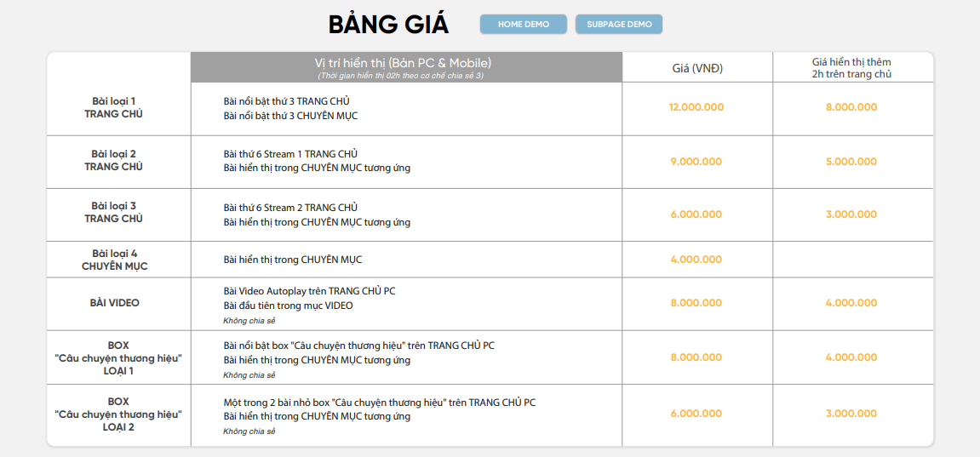This screenshot has height=457, width=980.
Task: Click 'Không chia sẻ' note in BÀI VIDEO row
Action: [x=249, y=321]
